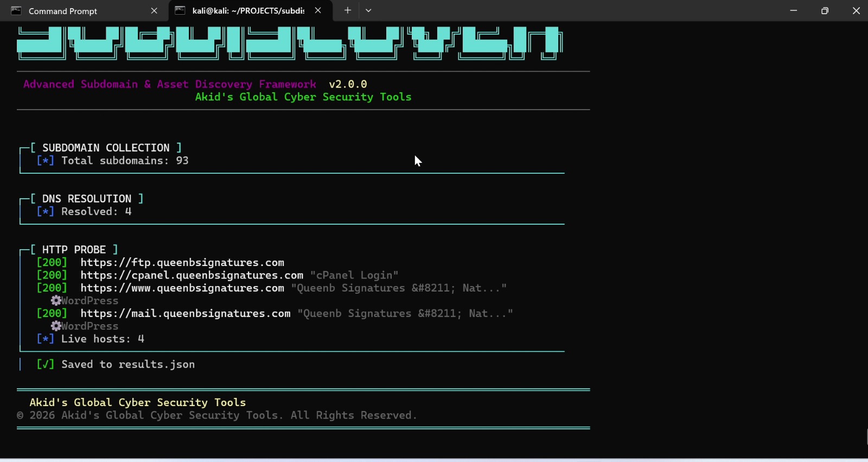Screen dimensions: 868x462
Task: Close the Command Prompt tab
Action: coord(154,11)
